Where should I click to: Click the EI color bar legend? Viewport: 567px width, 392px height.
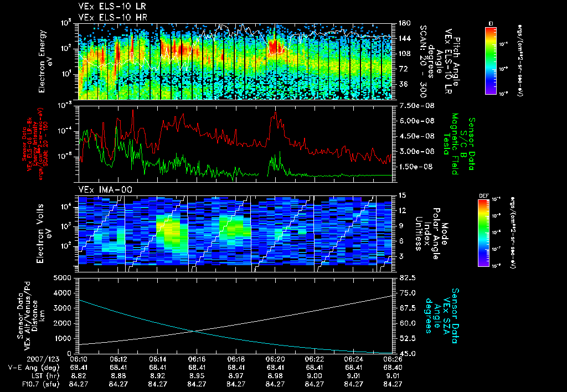tap(491, 60)
